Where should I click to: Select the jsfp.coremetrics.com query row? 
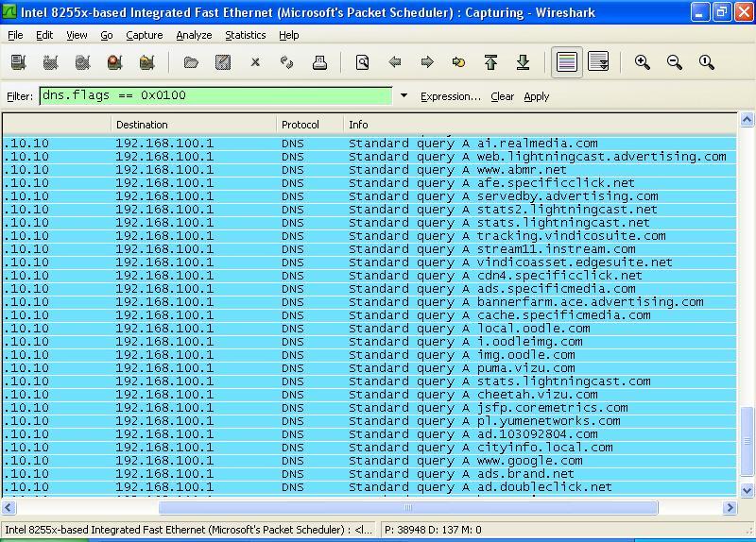click(x=369, y=408)
